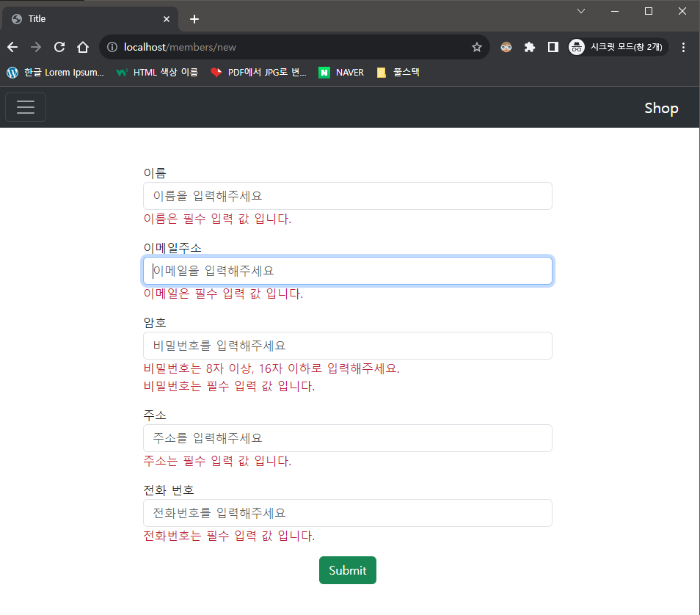Viewport: 700px width, 615px height.
Task: Open PDF에서 JPG로 bookmark
Action: click(x=259, y=73)
